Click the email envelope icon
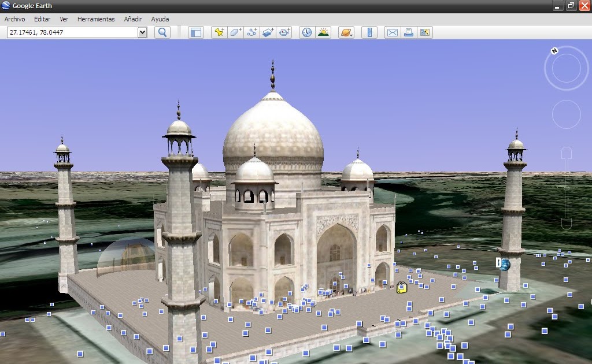 (x=393, y=32)
